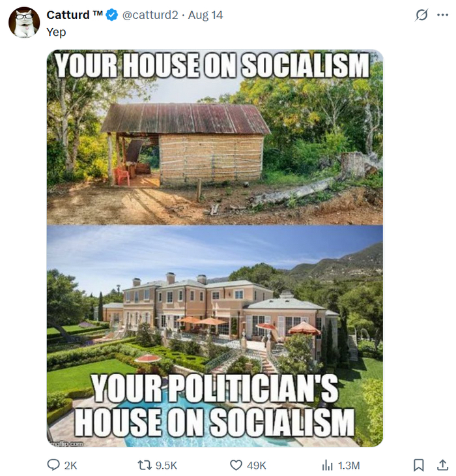
Task: Click the repost arrows icon
Action: (x=144, y=465)
